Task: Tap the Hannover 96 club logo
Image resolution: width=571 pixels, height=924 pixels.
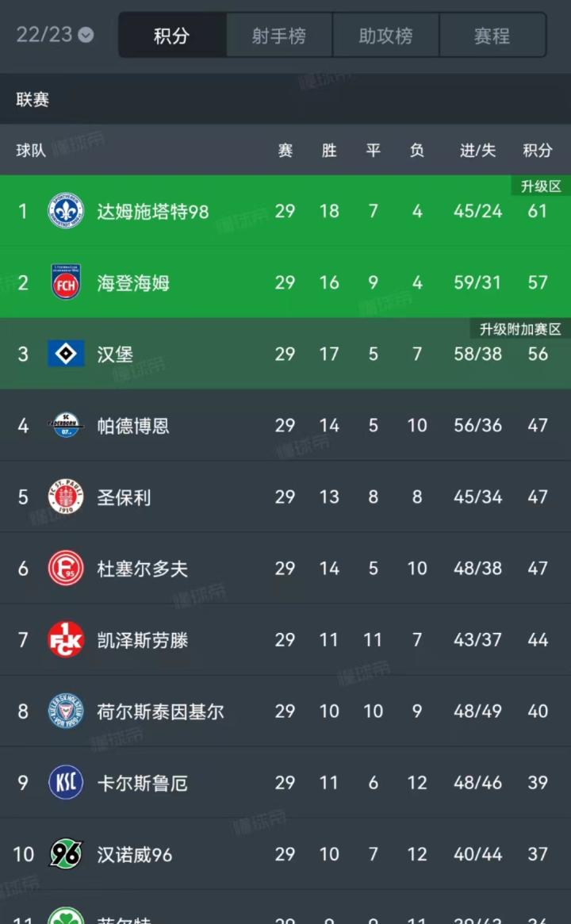Action: click(x=66, y=854)
